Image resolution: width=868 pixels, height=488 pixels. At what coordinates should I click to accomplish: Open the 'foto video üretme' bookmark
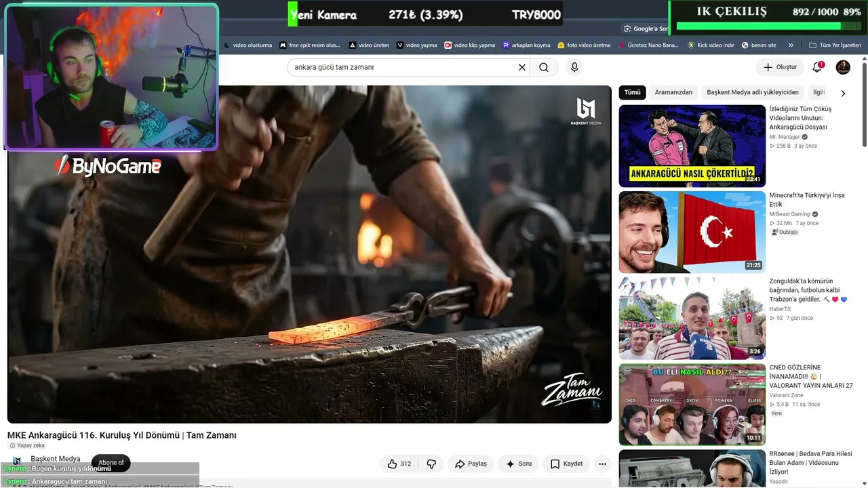point(584,45)
